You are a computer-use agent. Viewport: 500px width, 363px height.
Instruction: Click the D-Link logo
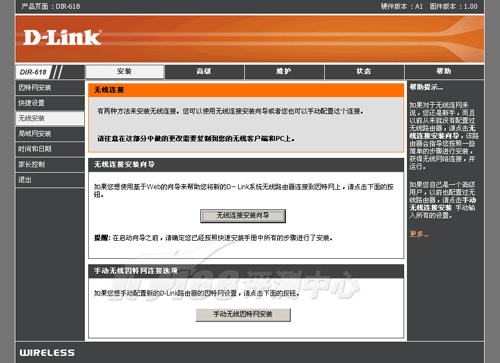(62, 37)
